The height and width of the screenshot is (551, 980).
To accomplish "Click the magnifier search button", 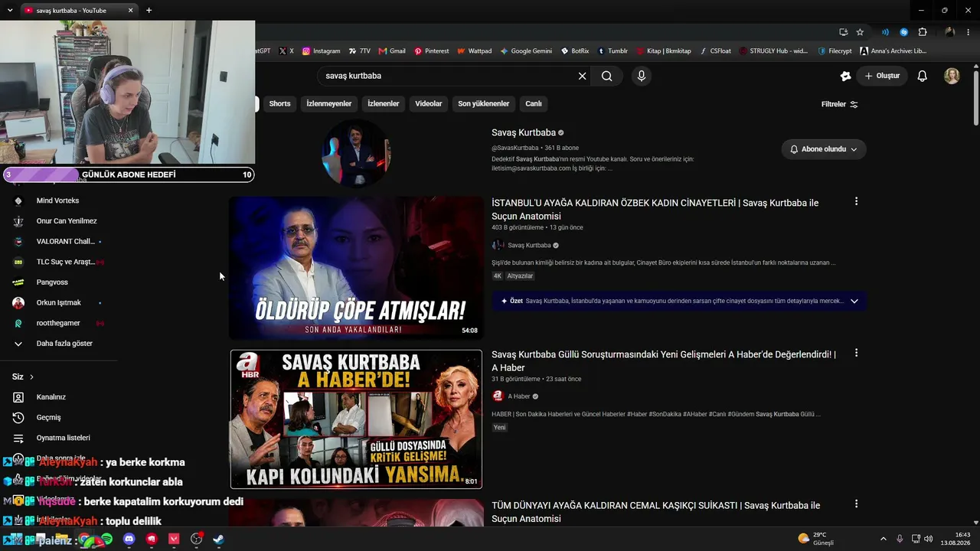I will (606, 76).
